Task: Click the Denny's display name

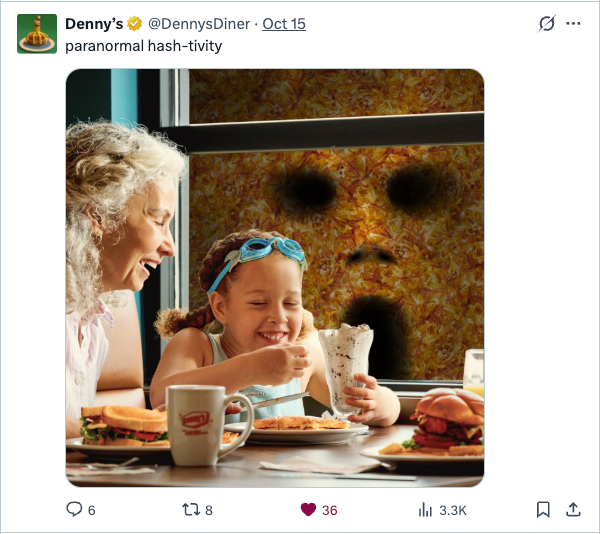Action: (x=94, y=24)
